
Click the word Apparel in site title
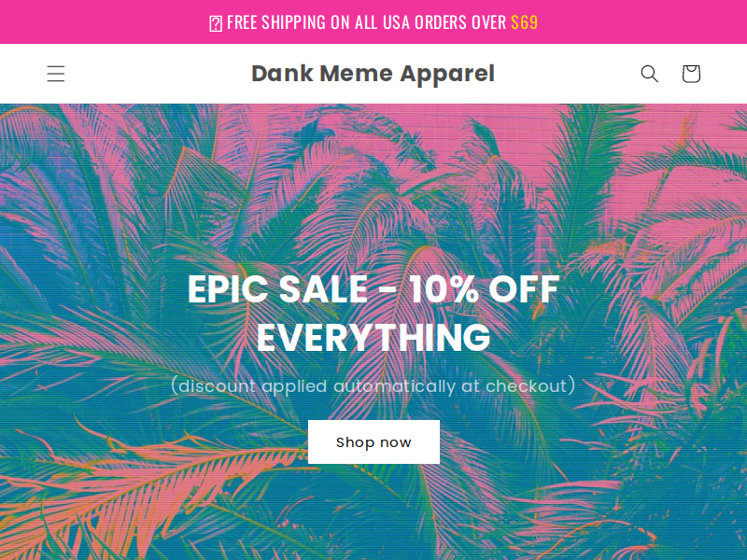(x=447, y=75)
